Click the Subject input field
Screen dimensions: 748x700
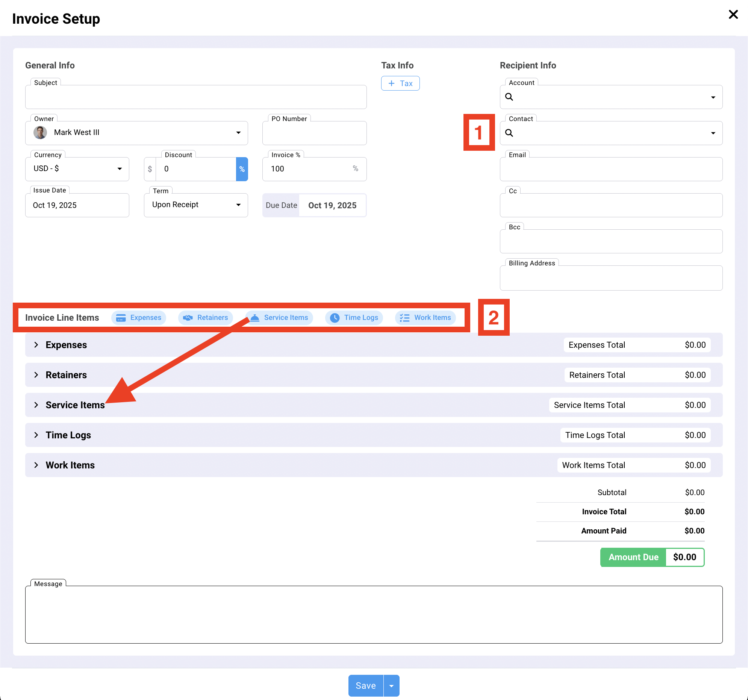coord(196,97)
